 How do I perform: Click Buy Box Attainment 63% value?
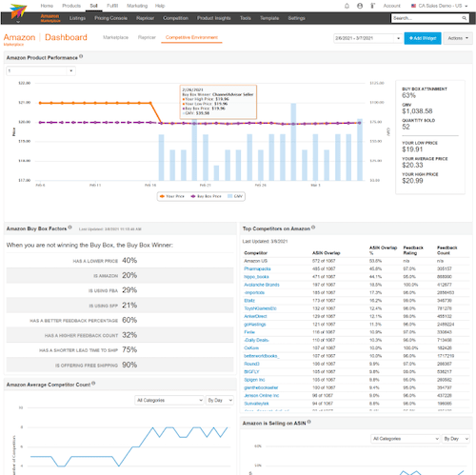click(x=408, y=95)
